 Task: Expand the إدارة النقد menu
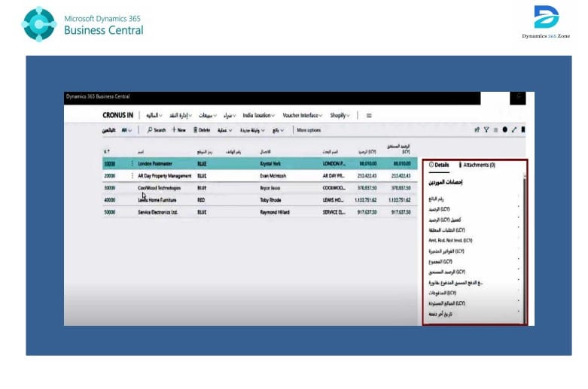[181, 115]
